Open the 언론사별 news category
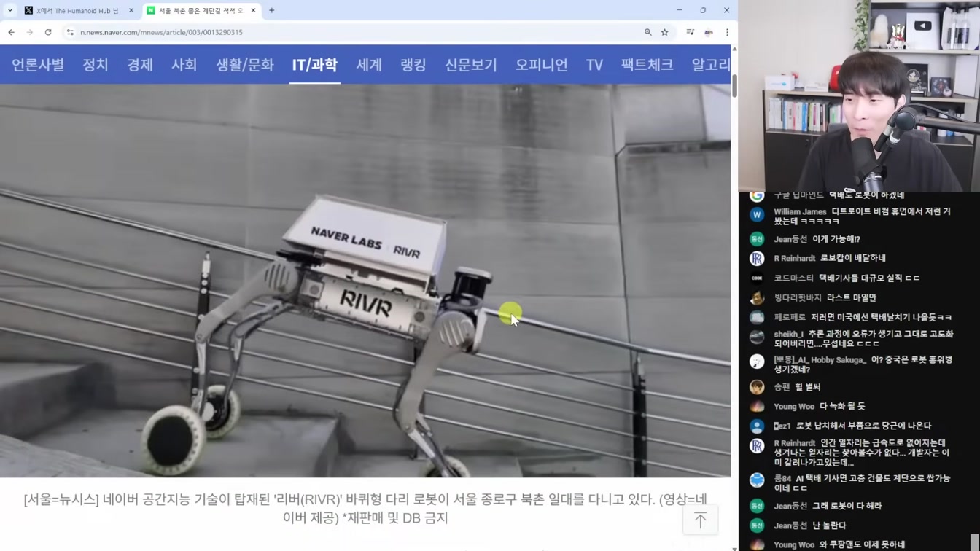This screenshot has height=551, width=980. (x=38, y=65)
